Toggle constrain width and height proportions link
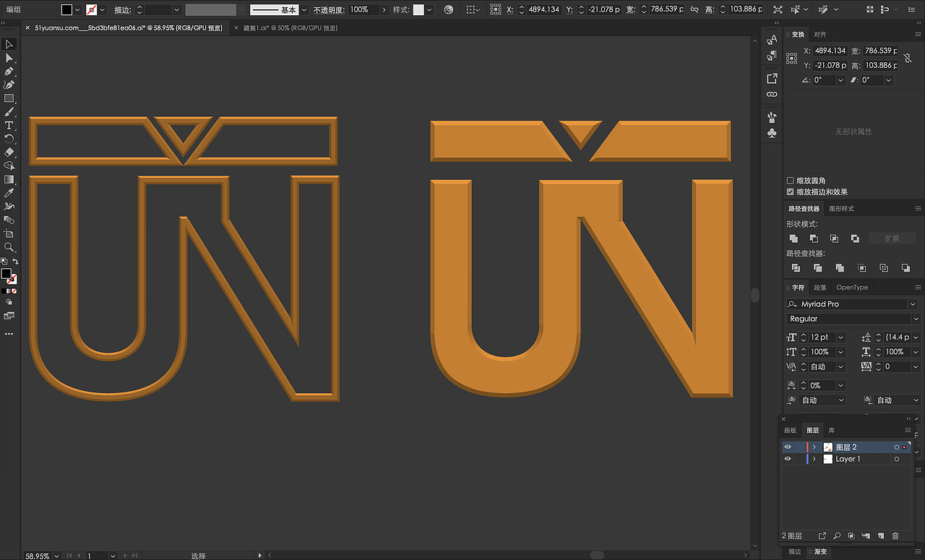 click(908, 58)
